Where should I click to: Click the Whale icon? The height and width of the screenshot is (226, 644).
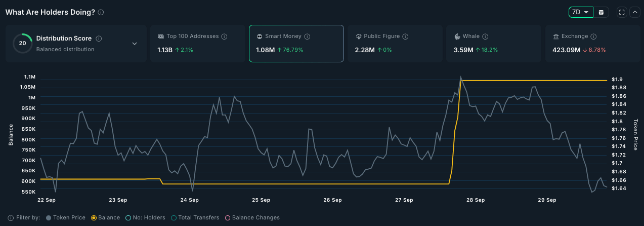[457, 36]
